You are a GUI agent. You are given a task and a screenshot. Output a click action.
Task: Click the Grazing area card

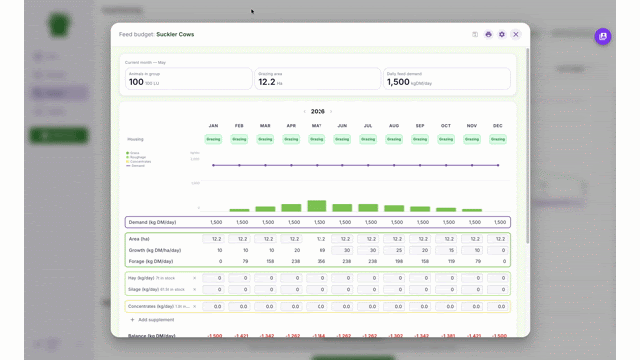pos(318,79)
